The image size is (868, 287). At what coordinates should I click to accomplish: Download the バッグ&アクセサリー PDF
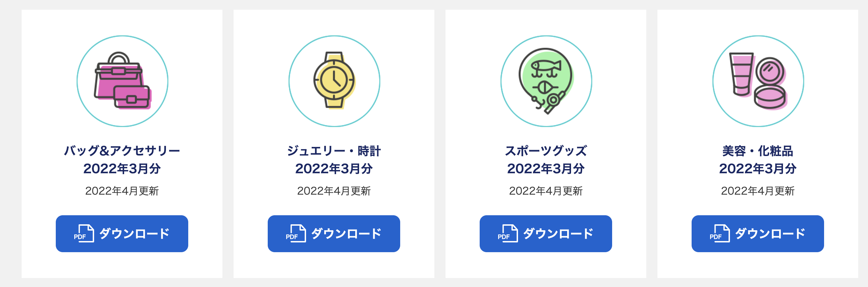click(122, 234)
